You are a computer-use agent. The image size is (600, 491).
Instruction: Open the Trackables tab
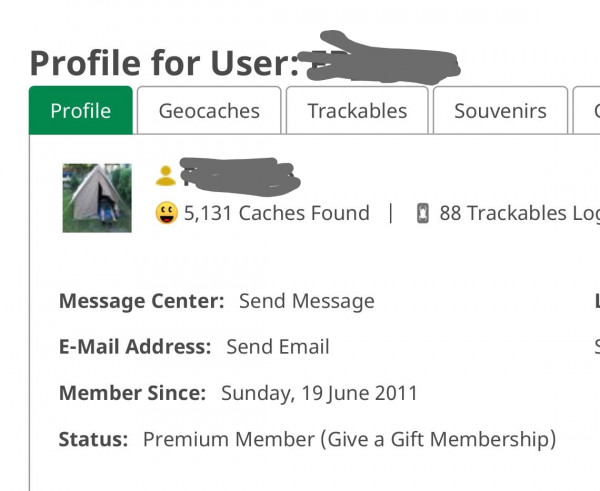click(357, 110)
